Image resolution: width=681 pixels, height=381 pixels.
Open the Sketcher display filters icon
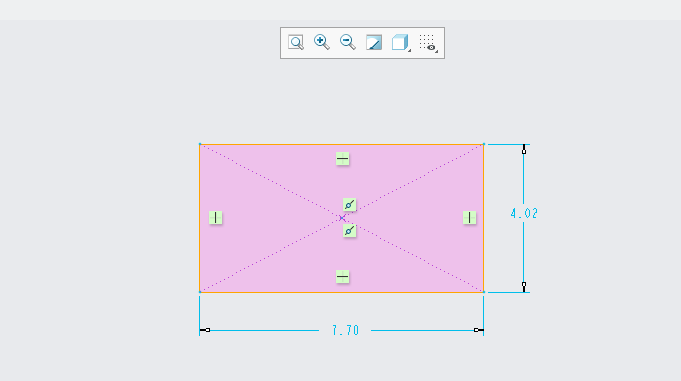tap(427, 43)
